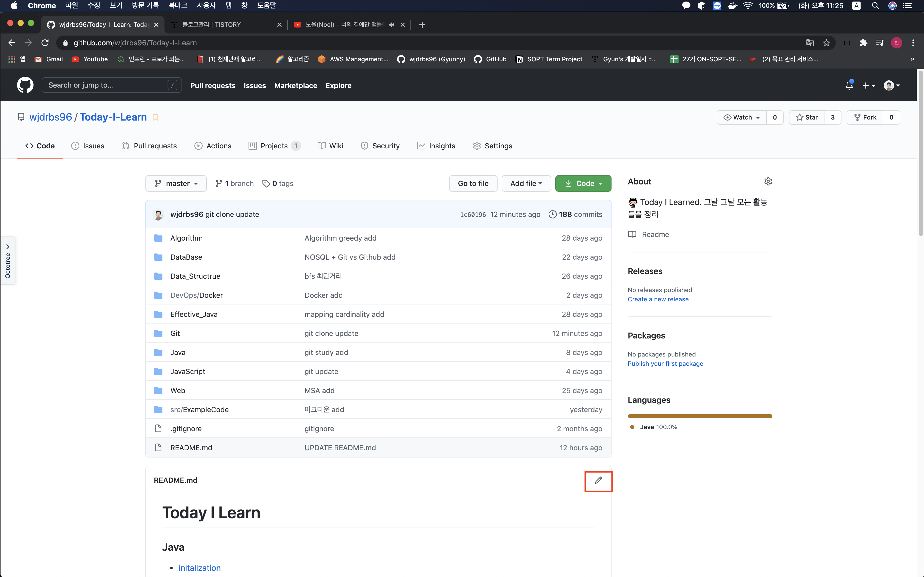Bookmark this page with star icon

(x=826, y=43)
